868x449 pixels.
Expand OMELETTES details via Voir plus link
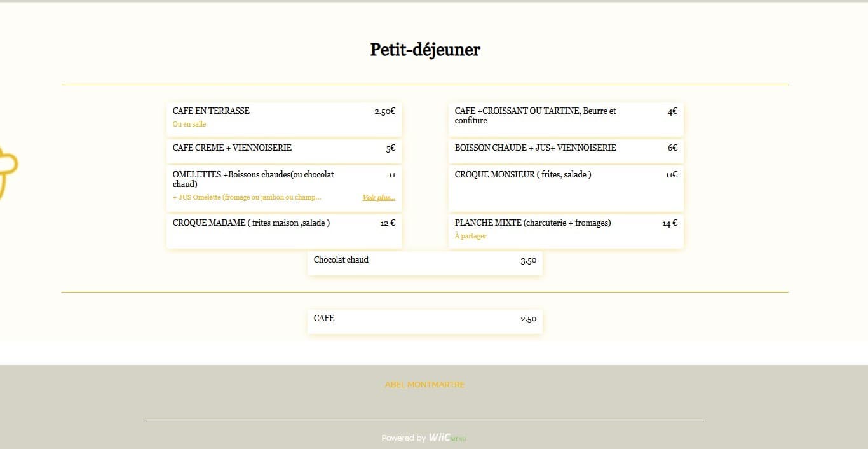coord(378,197)
